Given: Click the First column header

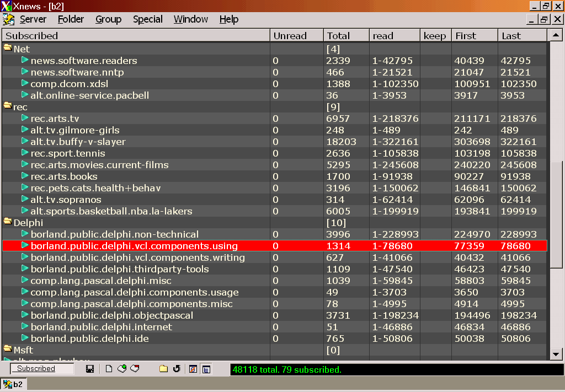Looking at the screenshot, I should tap(475, 36).
